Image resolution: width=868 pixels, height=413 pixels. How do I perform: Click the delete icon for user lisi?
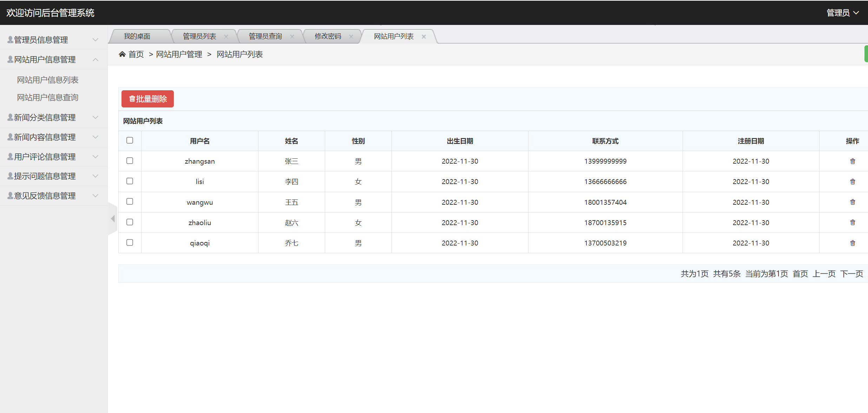(853, 181)
